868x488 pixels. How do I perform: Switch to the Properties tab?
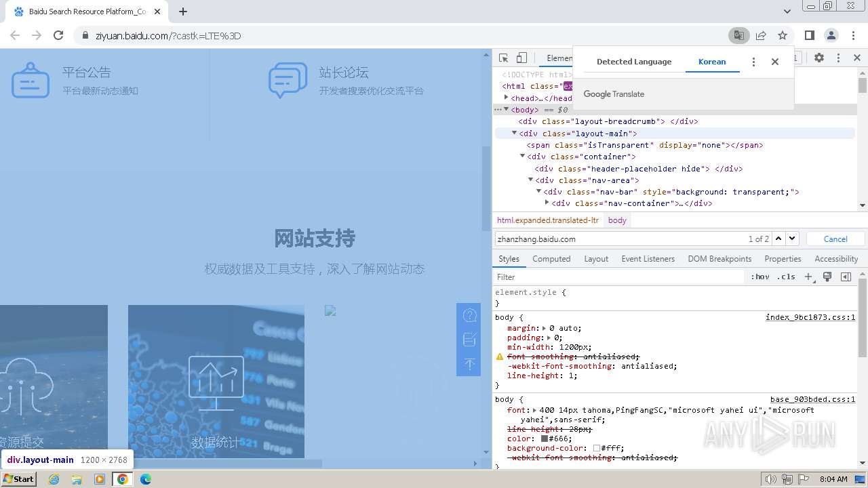click(783, 259)
